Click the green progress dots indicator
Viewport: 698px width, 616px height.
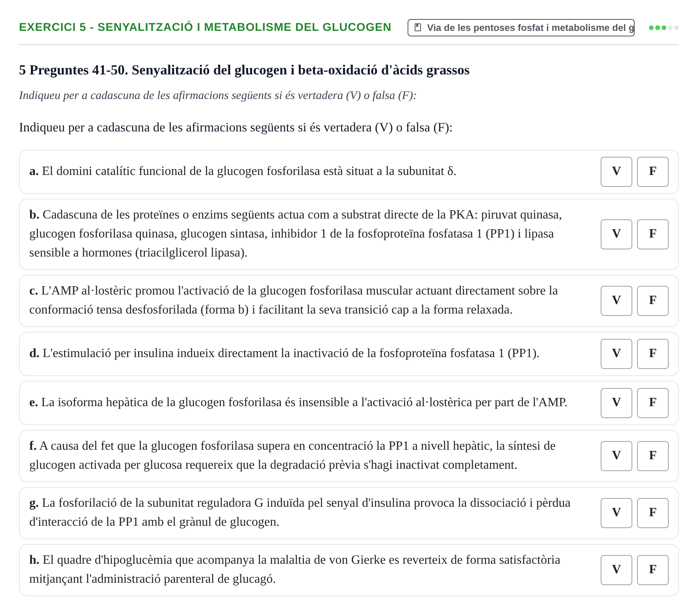664,28
